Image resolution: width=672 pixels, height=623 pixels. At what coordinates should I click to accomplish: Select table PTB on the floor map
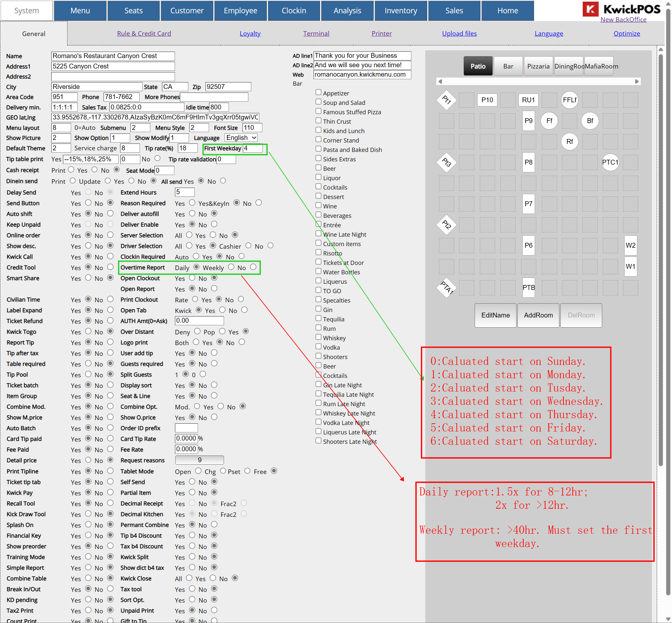tap(529, 287)
